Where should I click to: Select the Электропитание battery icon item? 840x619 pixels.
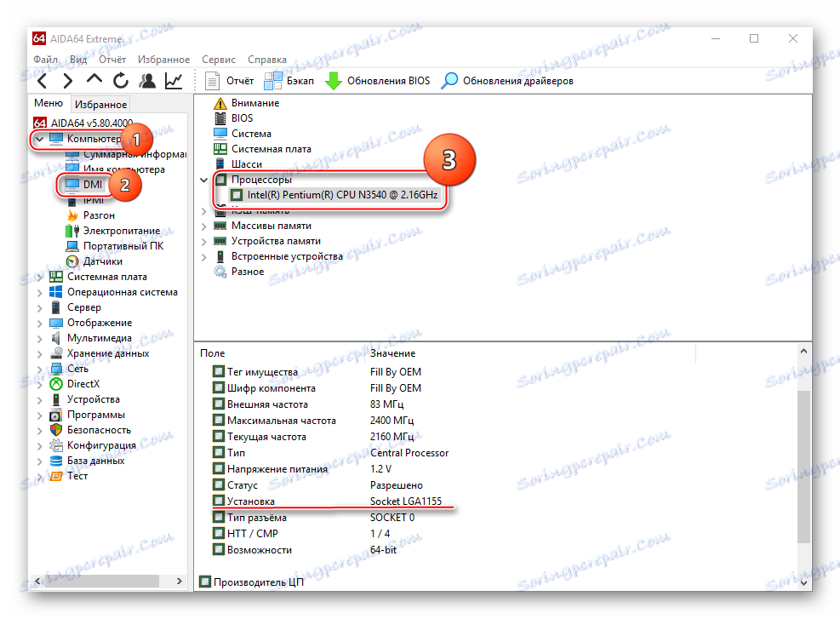(113, 231)
